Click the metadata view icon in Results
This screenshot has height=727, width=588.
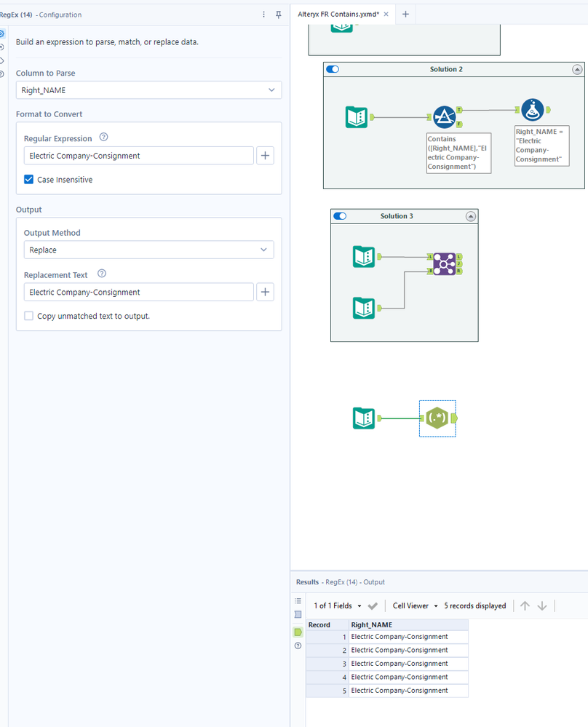point(298,614)
